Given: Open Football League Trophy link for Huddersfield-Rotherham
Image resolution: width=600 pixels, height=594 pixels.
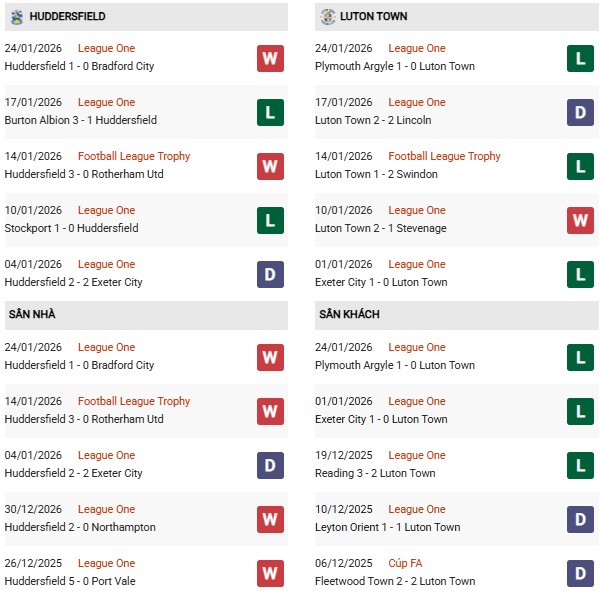Looking at the screenshot, I should pos(134,156).
